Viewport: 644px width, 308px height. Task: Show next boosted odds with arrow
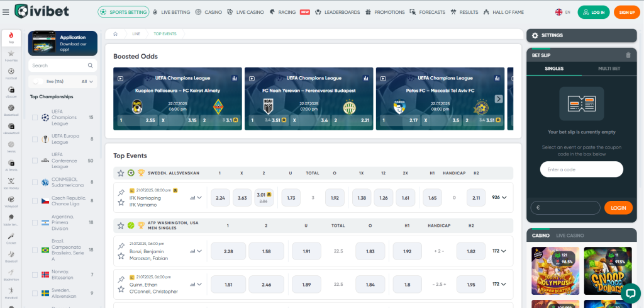(x=499, y=99)
